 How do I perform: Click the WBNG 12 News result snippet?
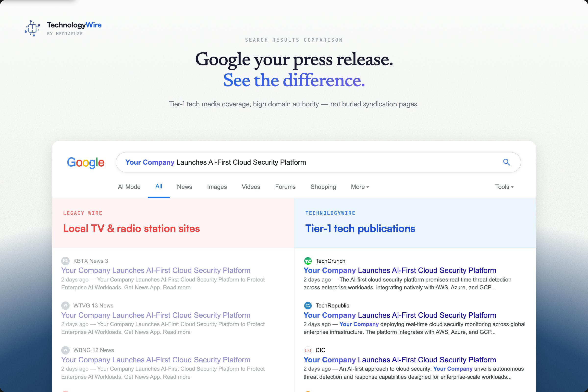[x=163, y=373]
